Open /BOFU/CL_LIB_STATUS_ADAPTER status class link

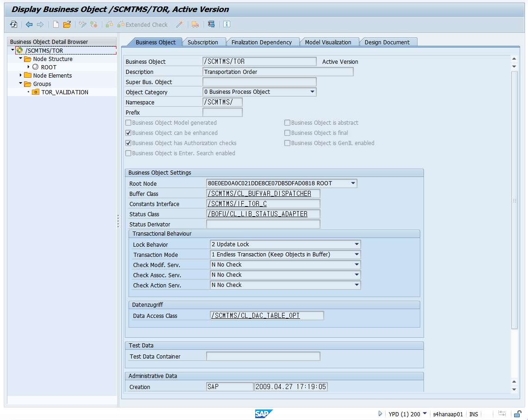[258, 214]
